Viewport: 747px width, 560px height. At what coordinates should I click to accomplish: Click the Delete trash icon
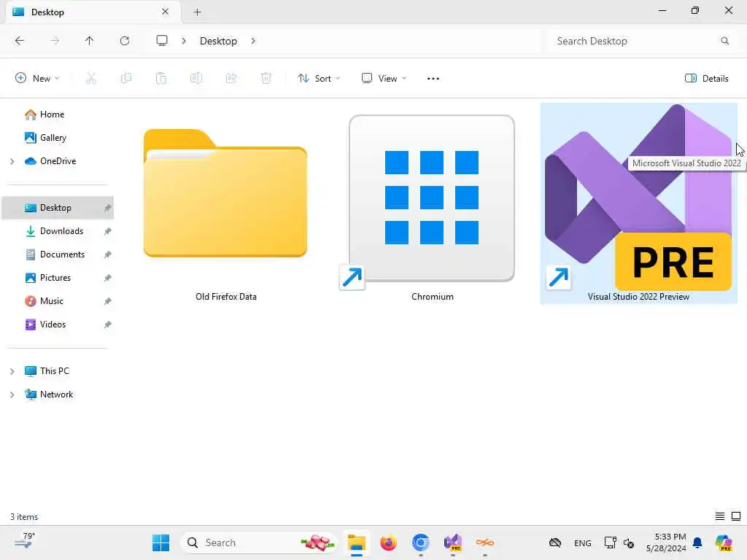click(x=266, y=78)
